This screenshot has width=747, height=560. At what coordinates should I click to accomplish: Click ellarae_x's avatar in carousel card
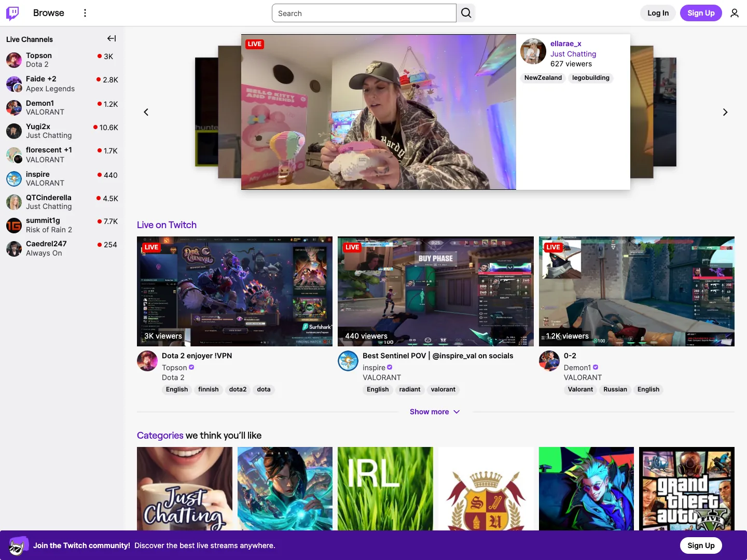(533, 51)
